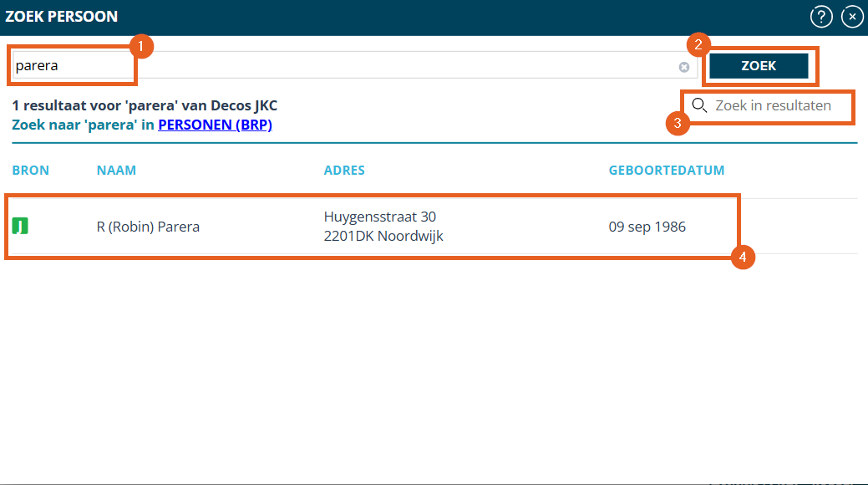
Task: Close the Zoek Persoon dialog
Action: point(851,17)
